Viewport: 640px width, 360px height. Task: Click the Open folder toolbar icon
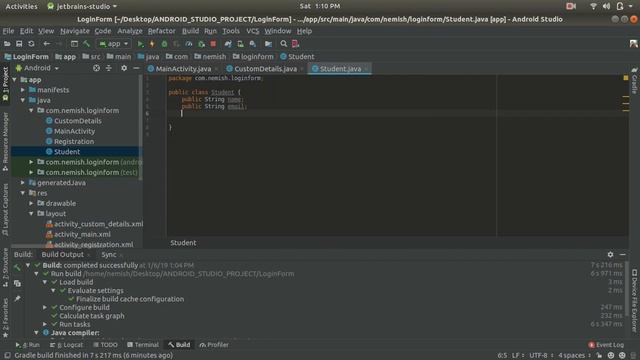7,44
